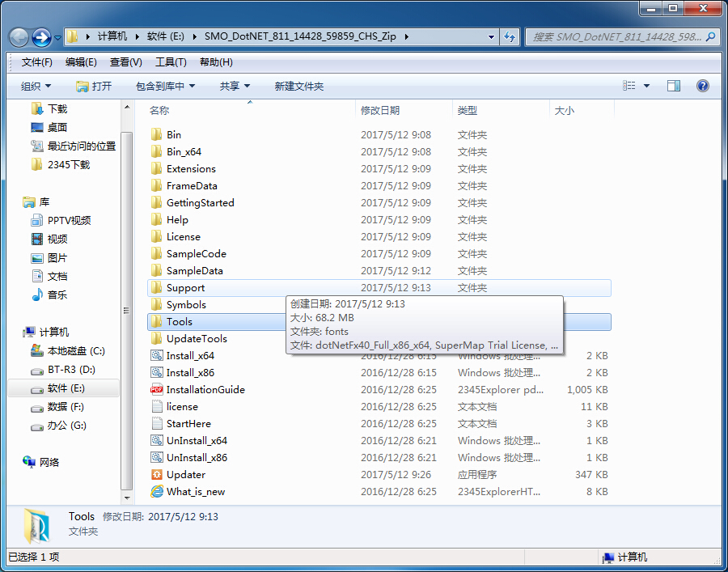
Task: Select the SampleCode folder
Action: (188, 254)
